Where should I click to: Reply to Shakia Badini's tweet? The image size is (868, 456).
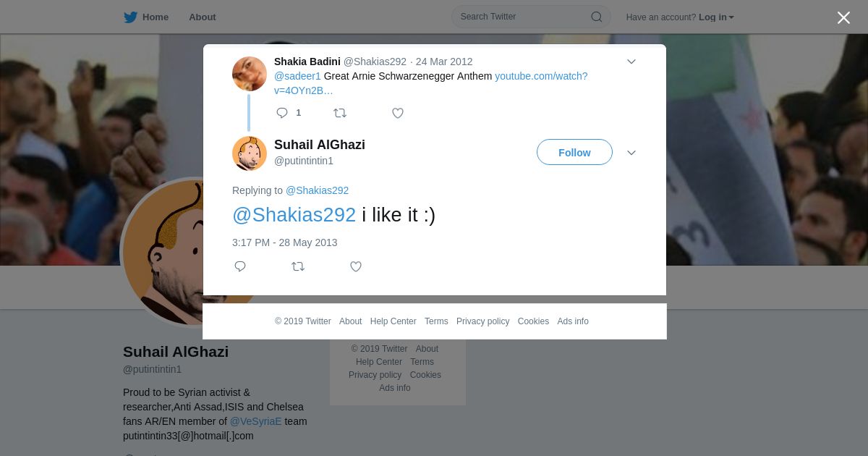282,113
